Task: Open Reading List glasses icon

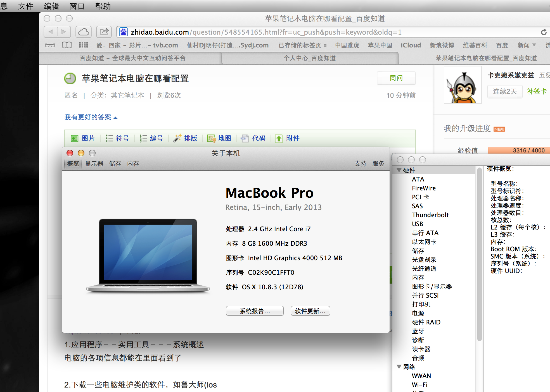Action: 50,45
